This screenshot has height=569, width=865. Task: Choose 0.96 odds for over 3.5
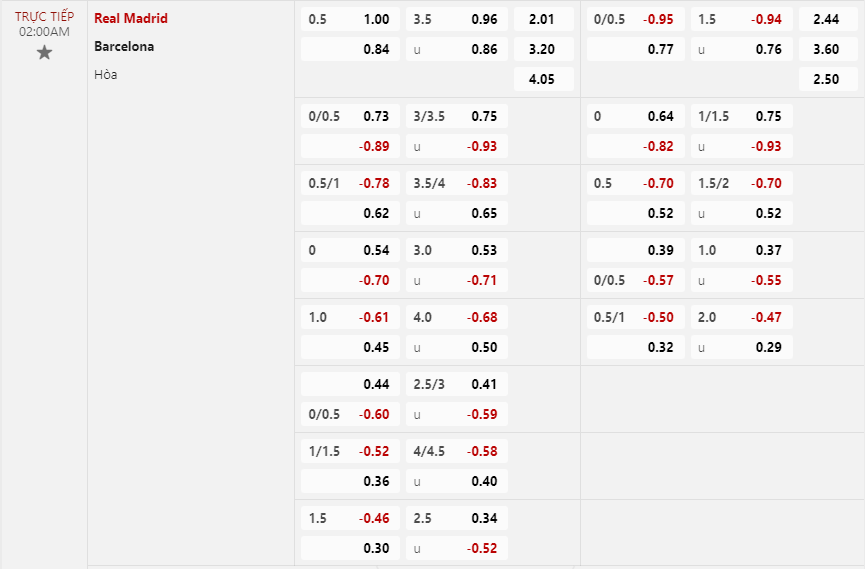[483, 19]
